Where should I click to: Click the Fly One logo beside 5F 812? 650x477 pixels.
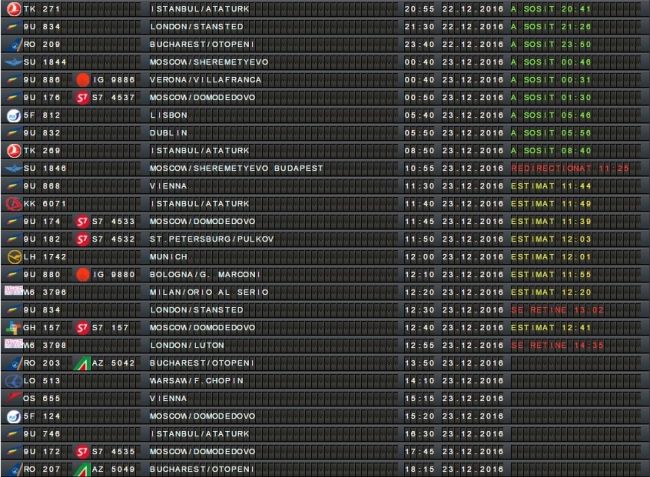point(14,115)
